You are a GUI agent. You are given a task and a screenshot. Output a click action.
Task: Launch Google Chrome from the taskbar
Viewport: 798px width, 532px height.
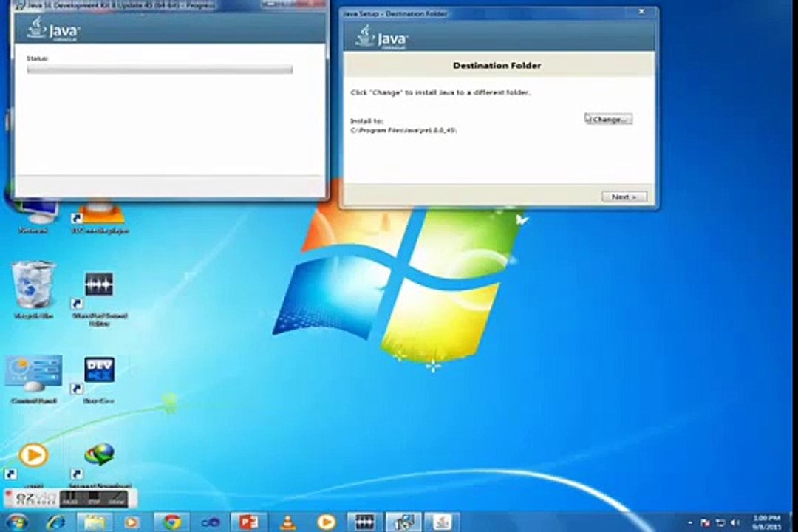tap(171, 522)
